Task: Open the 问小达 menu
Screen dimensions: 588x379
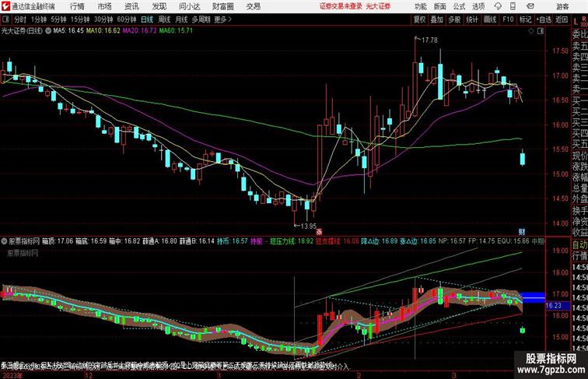Action: point(189,6)
